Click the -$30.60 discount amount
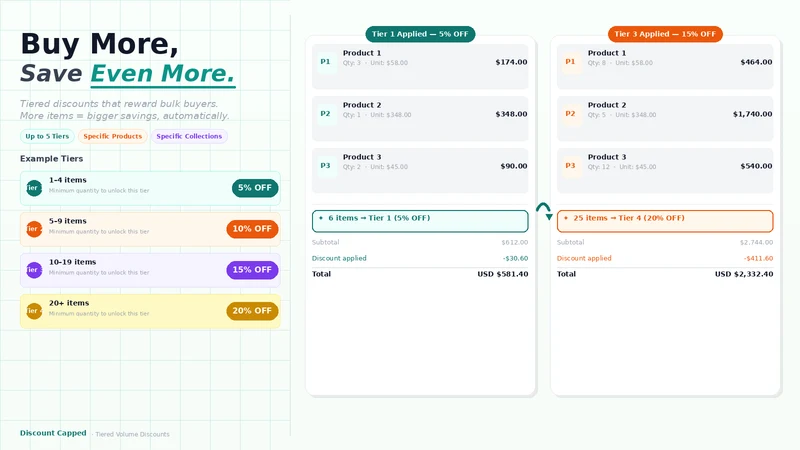 point(515,258)
